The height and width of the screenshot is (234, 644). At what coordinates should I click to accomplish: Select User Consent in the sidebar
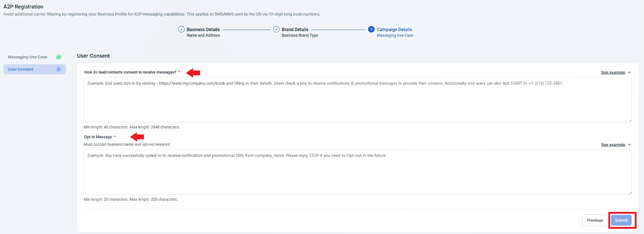[x=20, y=69]
